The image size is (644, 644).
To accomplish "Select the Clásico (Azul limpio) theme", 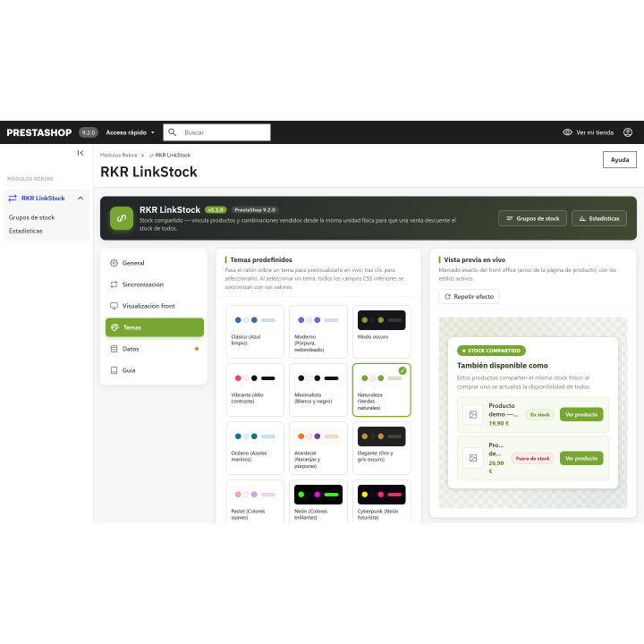I will [255, 332].
